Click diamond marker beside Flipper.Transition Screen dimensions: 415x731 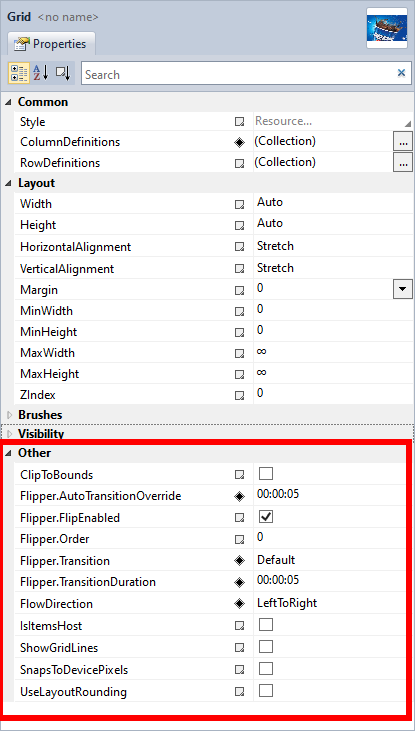click(x=239, y=561)
